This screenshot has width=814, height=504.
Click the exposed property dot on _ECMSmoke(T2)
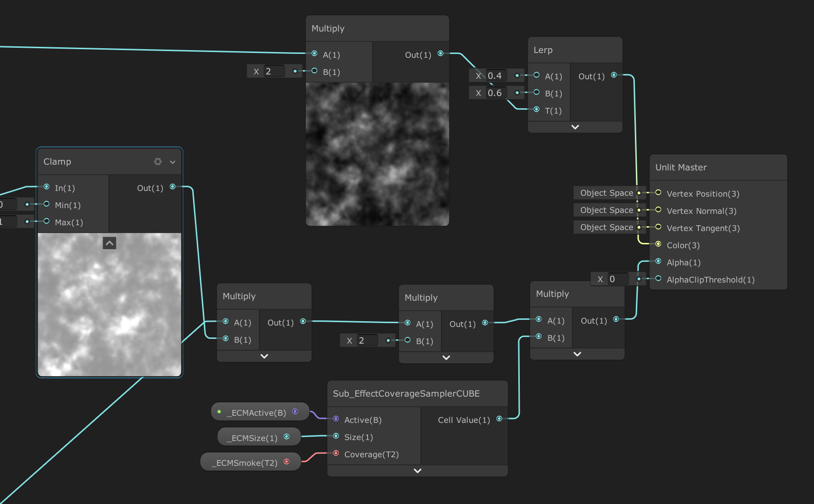[x=287, y=462]
